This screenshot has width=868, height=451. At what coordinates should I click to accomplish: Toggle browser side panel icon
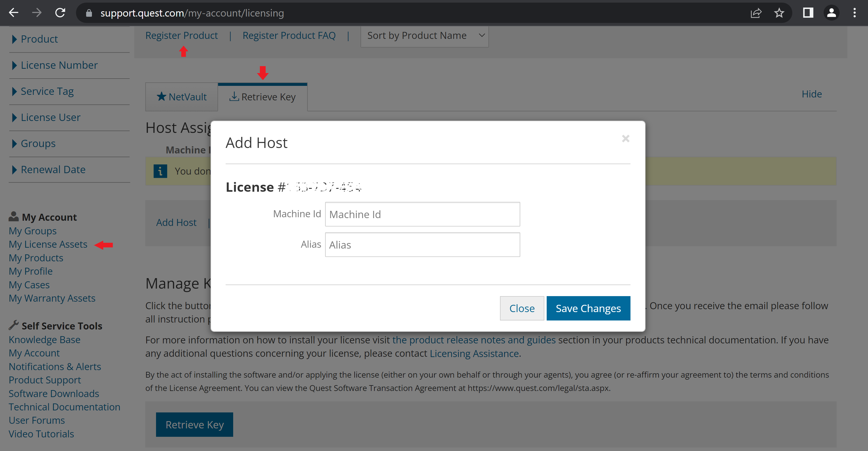pyautogui.click(x=808, y=13)
